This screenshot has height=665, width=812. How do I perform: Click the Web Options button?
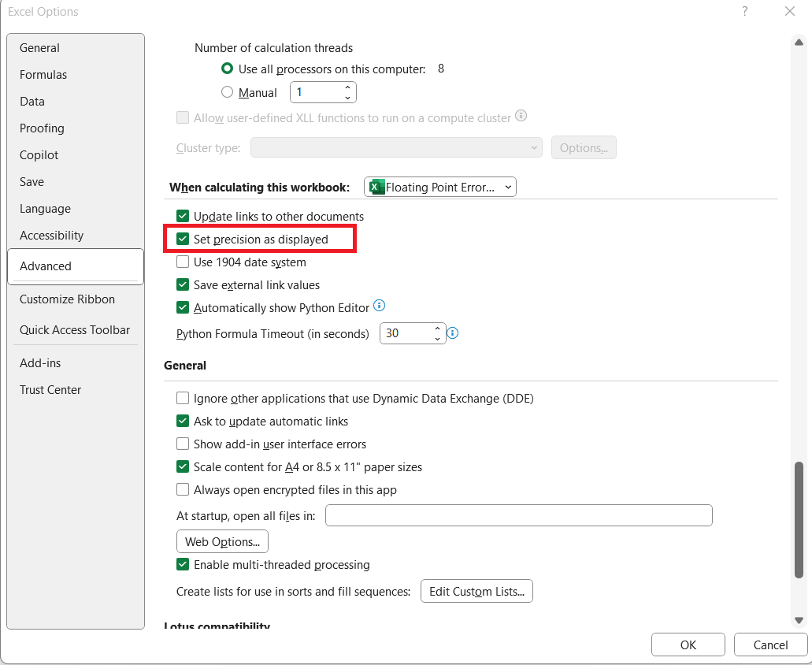coord(222,541)
